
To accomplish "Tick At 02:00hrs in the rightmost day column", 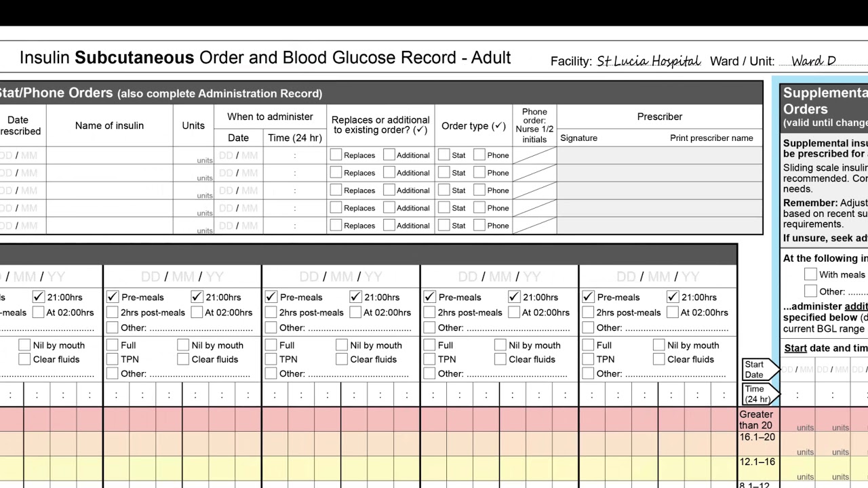I will [673, 312].
